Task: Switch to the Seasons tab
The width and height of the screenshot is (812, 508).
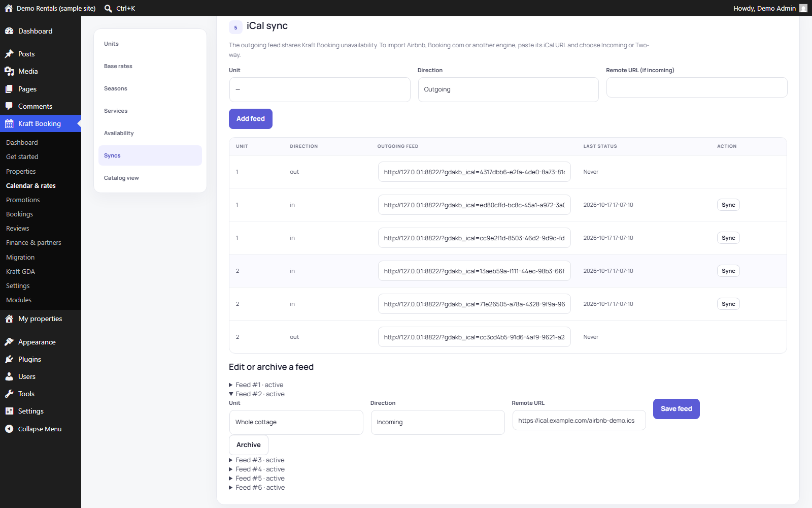Action: click(150, 88)
